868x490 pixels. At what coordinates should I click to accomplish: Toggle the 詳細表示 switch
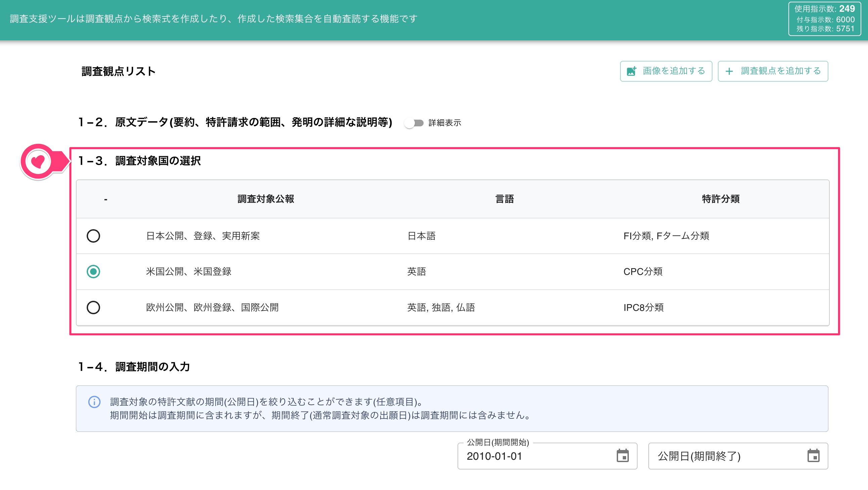coord(414,123)
